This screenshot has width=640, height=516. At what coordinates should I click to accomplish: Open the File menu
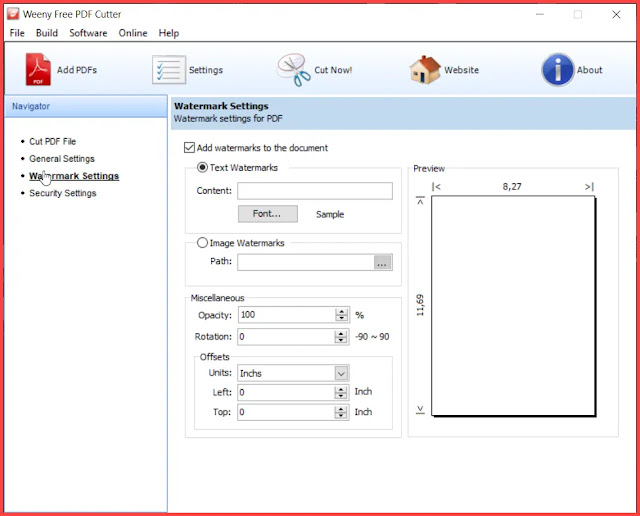(17, 33)
